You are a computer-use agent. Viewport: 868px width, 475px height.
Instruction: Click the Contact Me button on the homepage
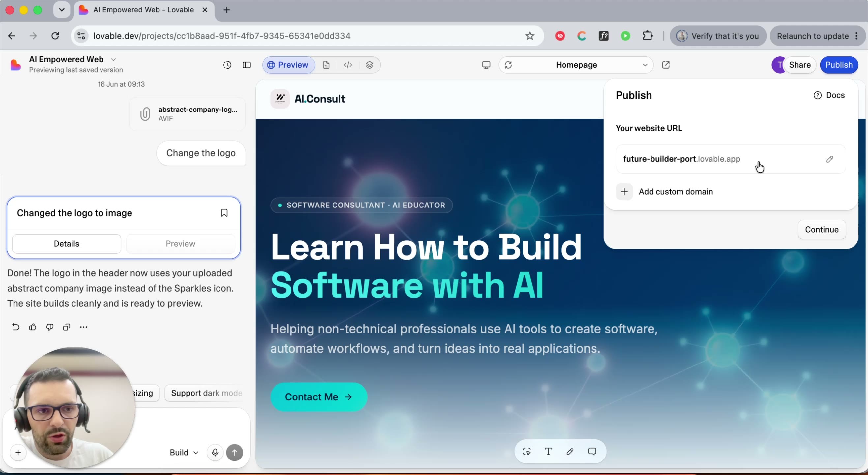point(319,397)
